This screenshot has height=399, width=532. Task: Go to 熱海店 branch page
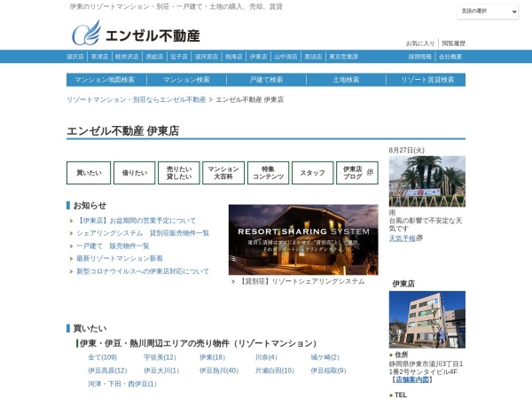pyautogui.click(x=234, y=57)
